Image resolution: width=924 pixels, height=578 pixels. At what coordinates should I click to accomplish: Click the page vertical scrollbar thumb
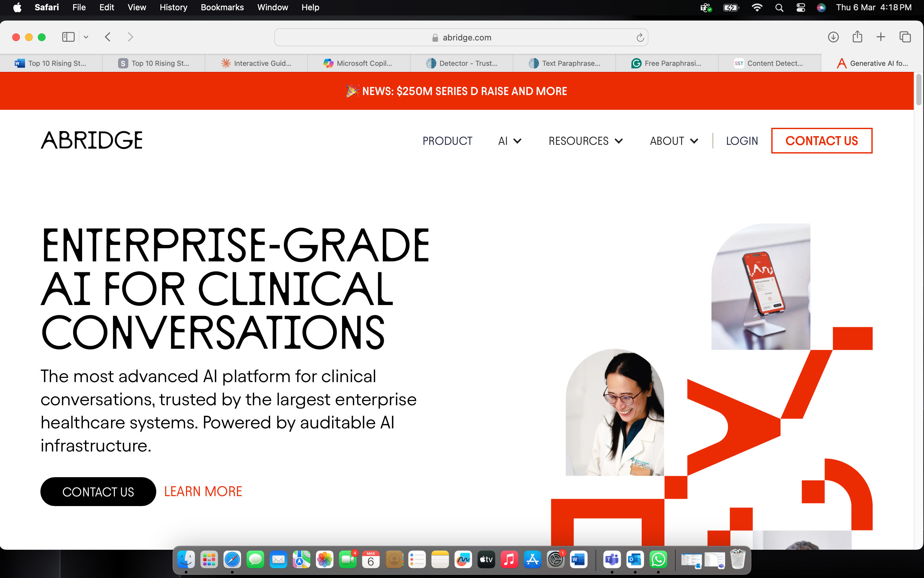pos(919,90)
